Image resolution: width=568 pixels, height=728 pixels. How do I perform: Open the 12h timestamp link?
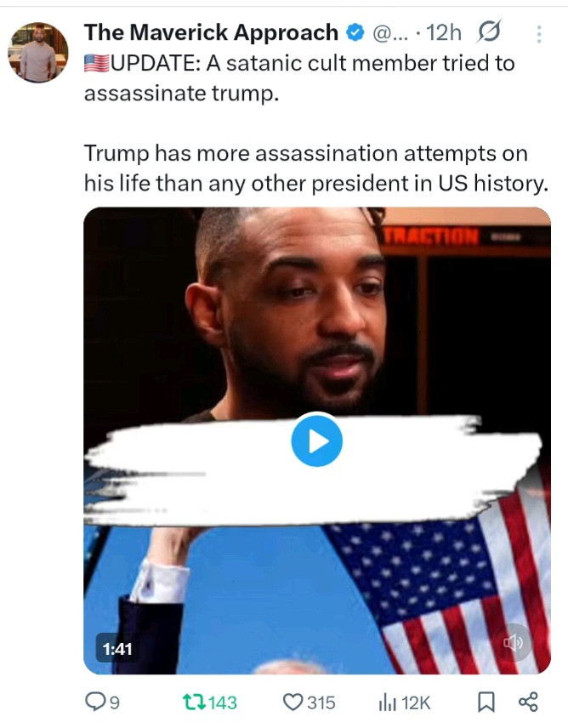[444, 32]
